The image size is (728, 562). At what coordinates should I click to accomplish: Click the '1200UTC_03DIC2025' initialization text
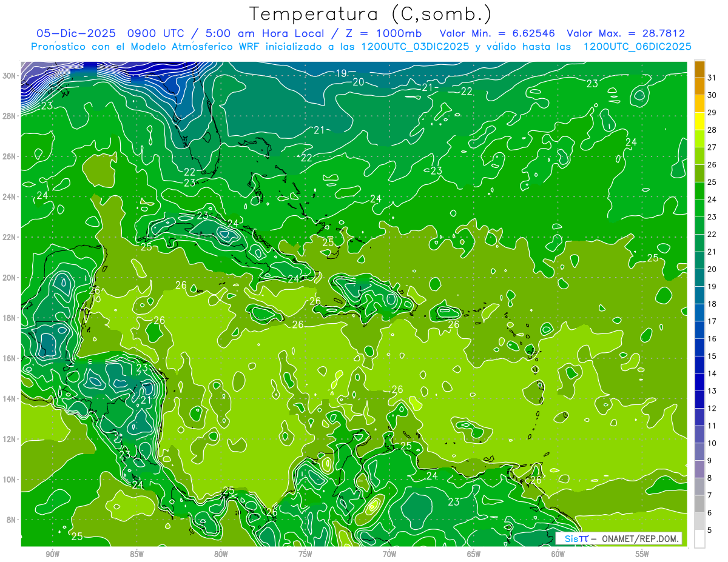pos(414,47)
